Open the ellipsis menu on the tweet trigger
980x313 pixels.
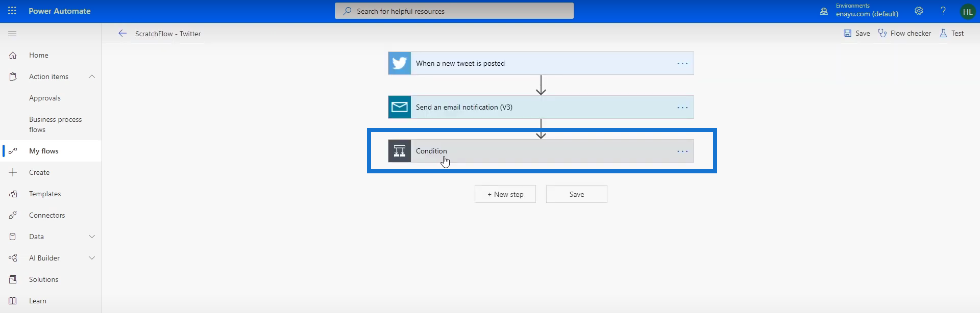pos(682,64)
